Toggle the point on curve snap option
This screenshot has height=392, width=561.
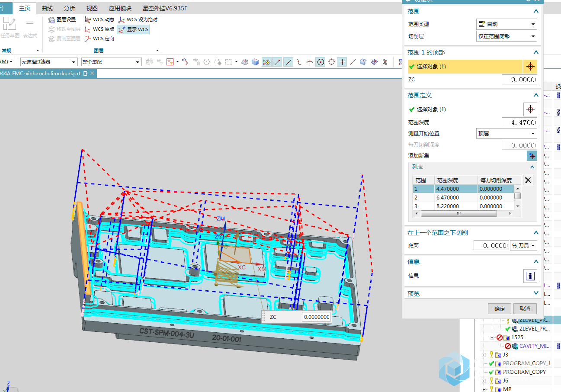click(x=353, y=62)
